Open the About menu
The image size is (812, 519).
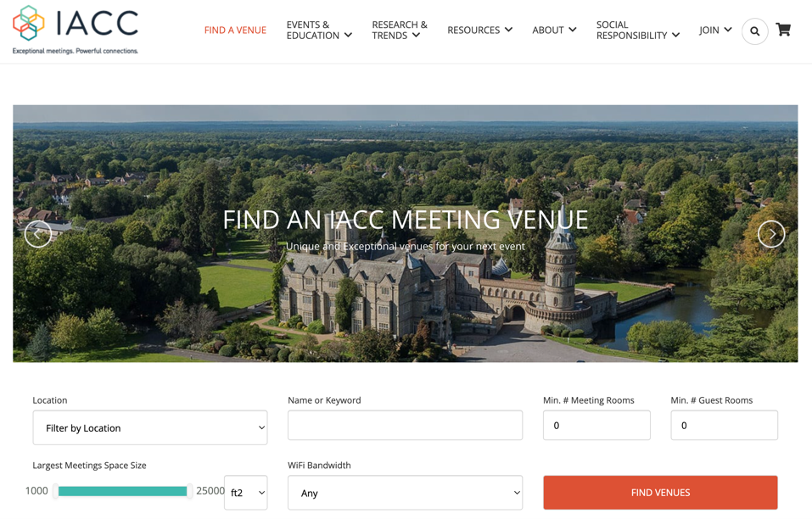pyautogui.click(x=554, y=30)
